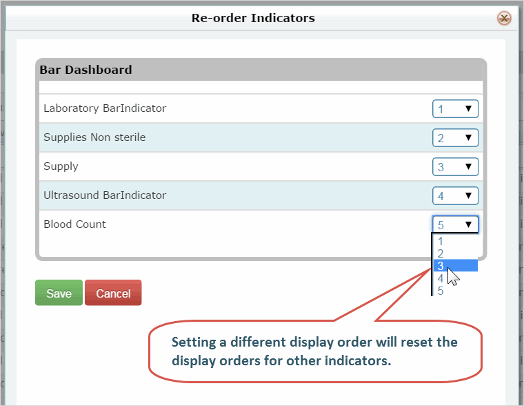Click the green Save button
524x406 pixels.
[x=59, y=293]
